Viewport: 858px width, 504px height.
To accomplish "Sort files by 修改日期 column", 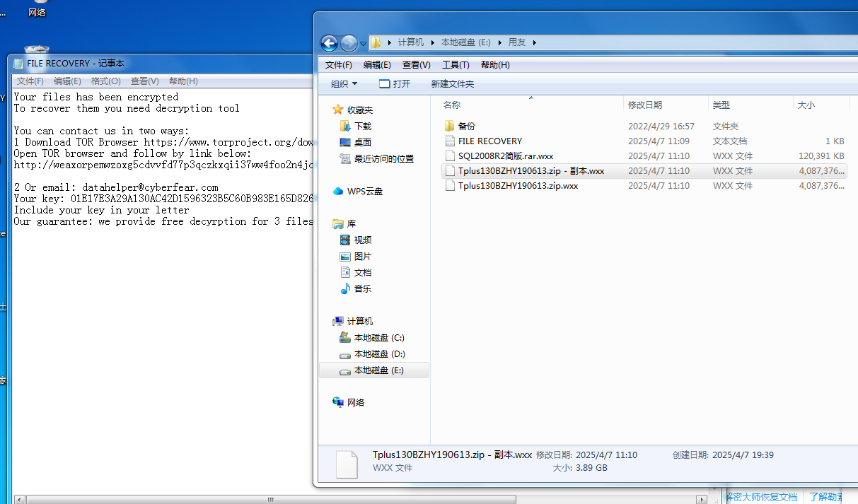I will (x=644, y=105).
